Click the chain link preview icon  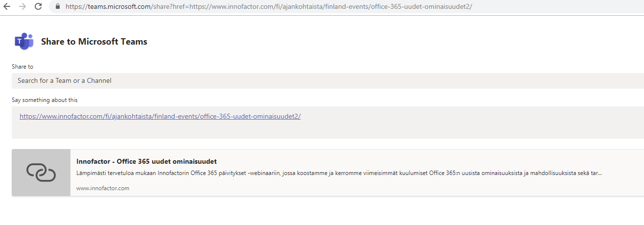[x=41, y=173]
